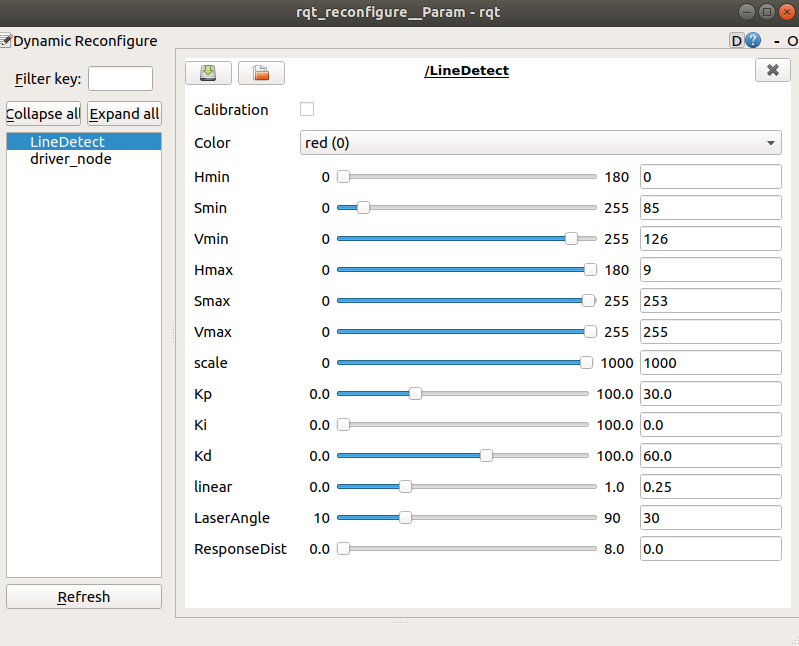Click the ResponseDist parameter label

240,549
